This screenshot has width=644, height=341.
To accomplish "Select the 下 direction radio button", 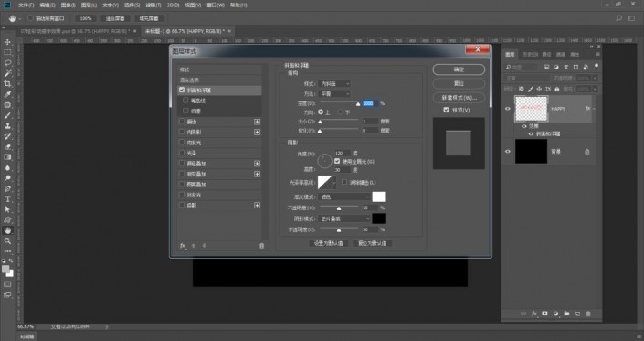I will [341, 112].
